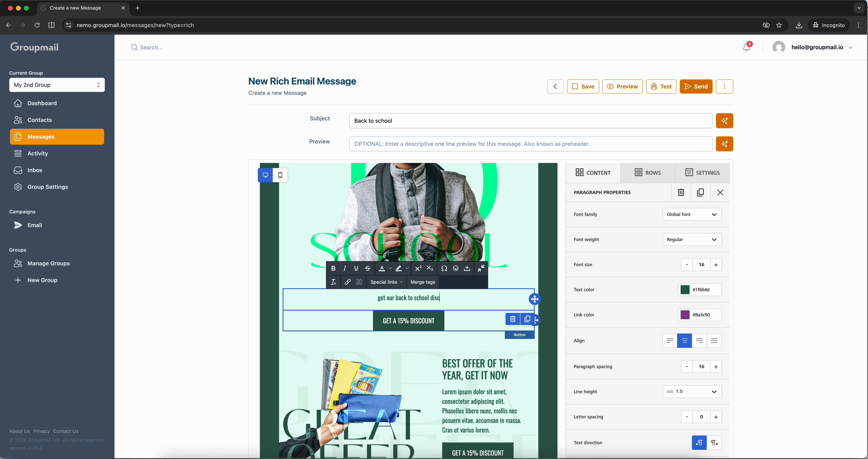
Task: Open the Special links dropdown
Action: (387, 282)
